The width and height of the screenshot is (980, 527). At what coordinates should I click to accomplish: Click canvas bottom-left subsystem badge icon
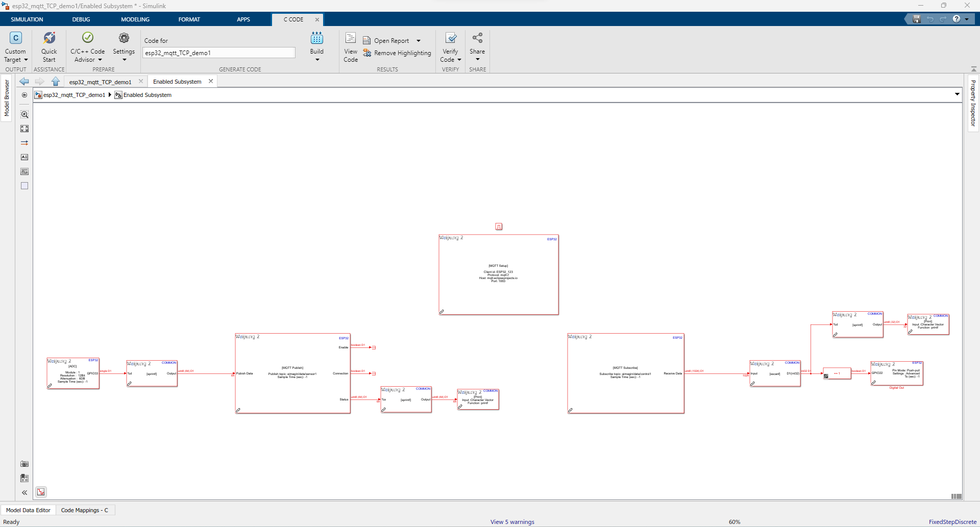coord(41,492)
